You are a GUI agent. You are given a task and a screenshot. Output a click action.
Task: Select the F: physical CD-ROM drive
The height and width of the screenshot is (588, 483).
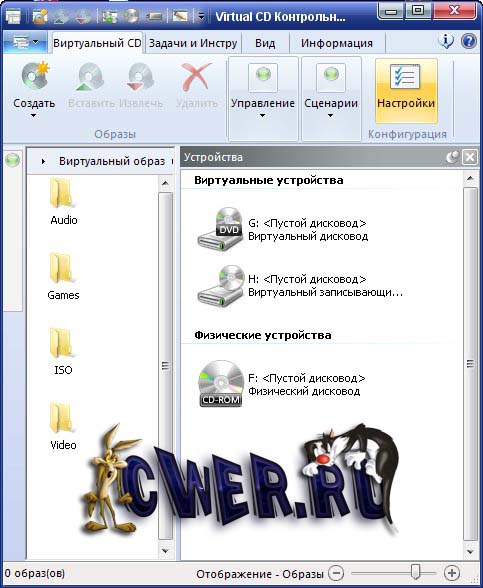click(x=281, y=384)
